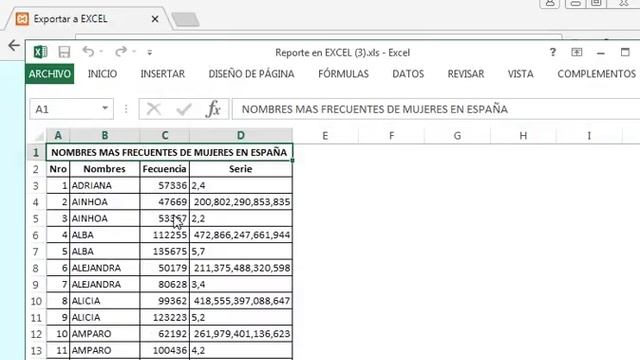Open the COMPLEMENTOS tab
640x360 pixels.
click(x=596, y=74)
